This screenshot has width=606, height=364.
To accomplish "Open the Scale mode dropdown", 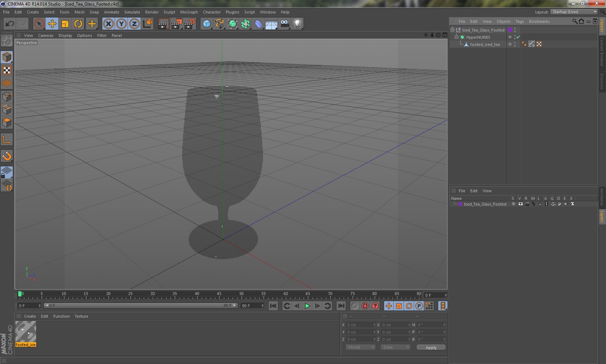I will (x=395, y=347).
